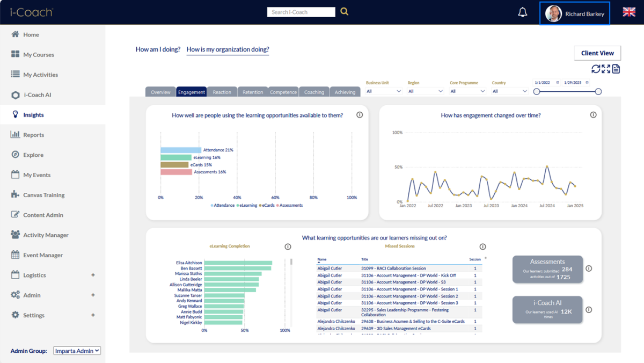Click the right handle of date range slider
The width and height of the screenshot is (644, 363).
(598, 92)
